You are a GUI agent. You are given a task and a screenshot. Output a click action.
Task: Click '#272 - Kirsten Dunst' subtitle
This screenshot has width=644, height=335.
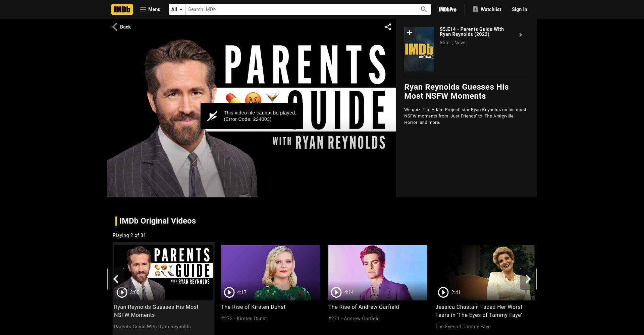(x=244, y=319)
